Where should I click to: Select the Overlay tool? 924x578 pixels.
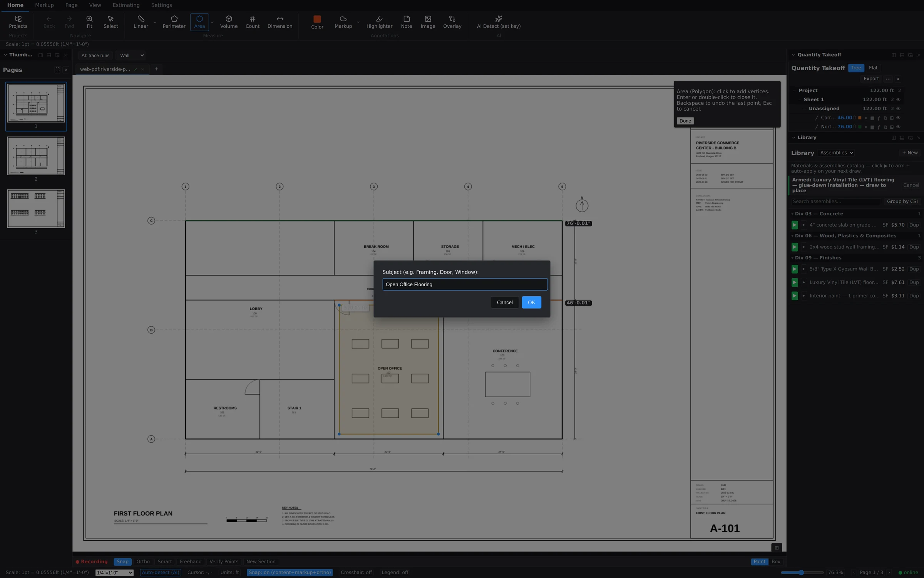coord(452,22)
